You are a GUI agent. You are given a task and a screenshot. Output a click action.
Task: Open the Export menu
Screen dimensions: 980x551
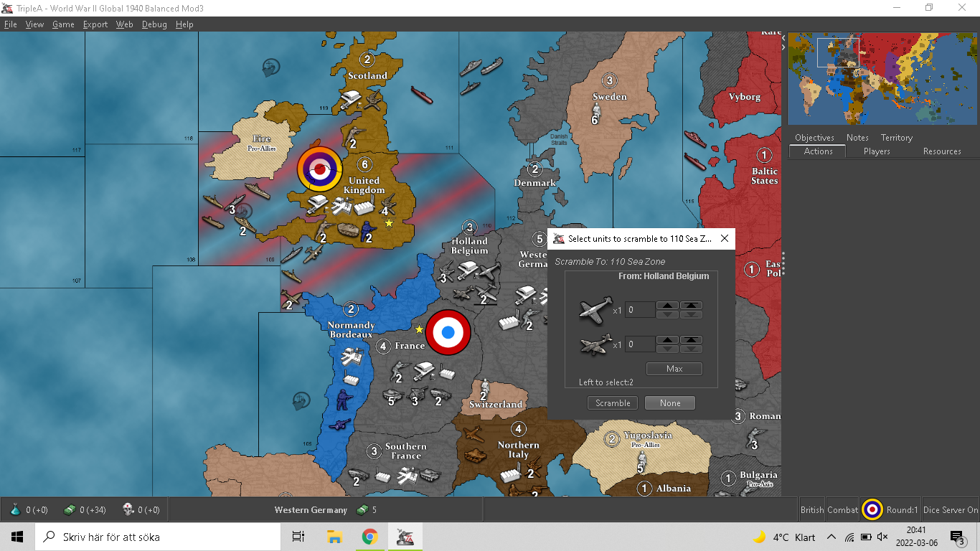95,24
